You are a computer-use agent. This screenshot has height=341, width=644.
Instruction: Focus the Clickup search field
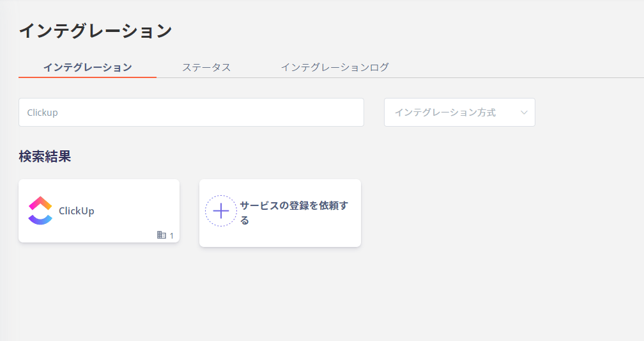tap(191, 113)
